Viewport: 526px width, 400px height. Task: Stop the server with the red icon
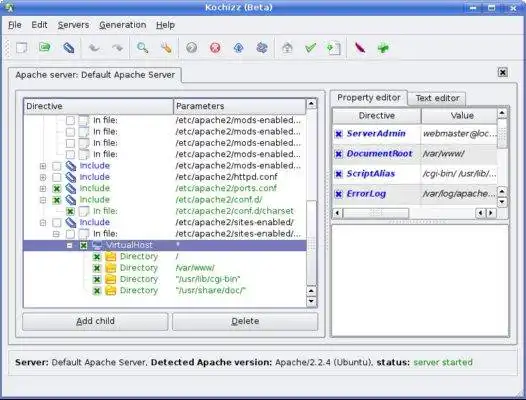[215, 48]
